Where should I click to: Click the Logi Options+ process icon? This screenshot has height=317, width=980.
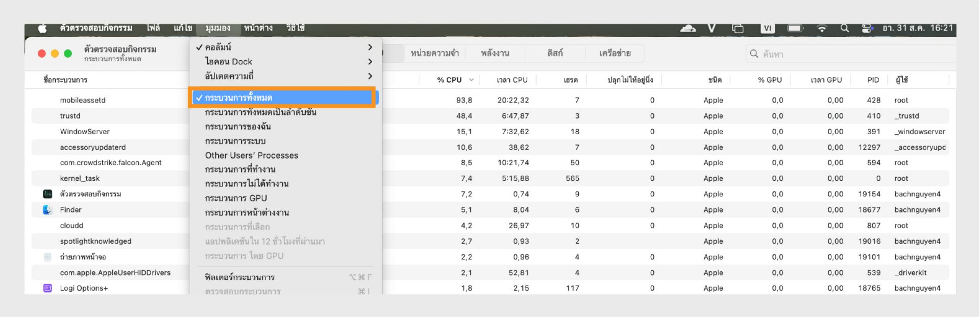point(47,288)
